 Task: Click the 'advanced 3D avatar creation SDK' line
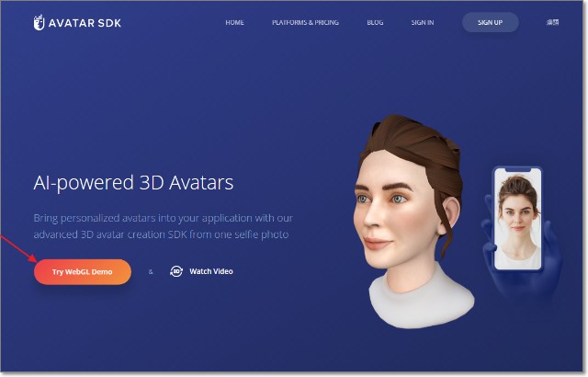pos(162,234)
